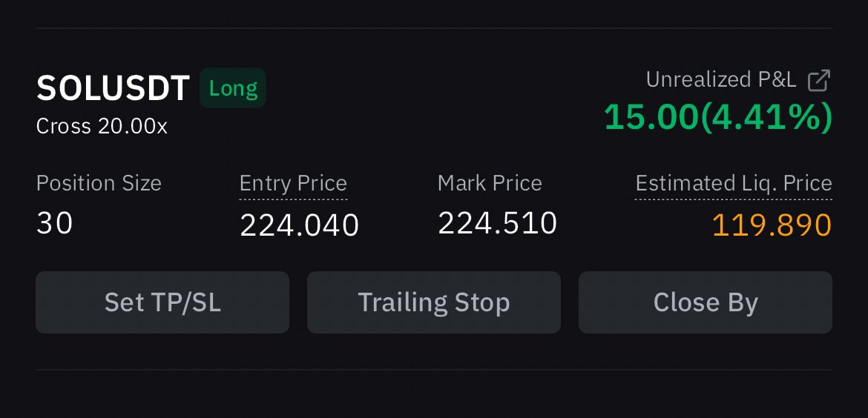Click the position size value 30
This screenshot has height=418, width=868.
click(55, 223)
